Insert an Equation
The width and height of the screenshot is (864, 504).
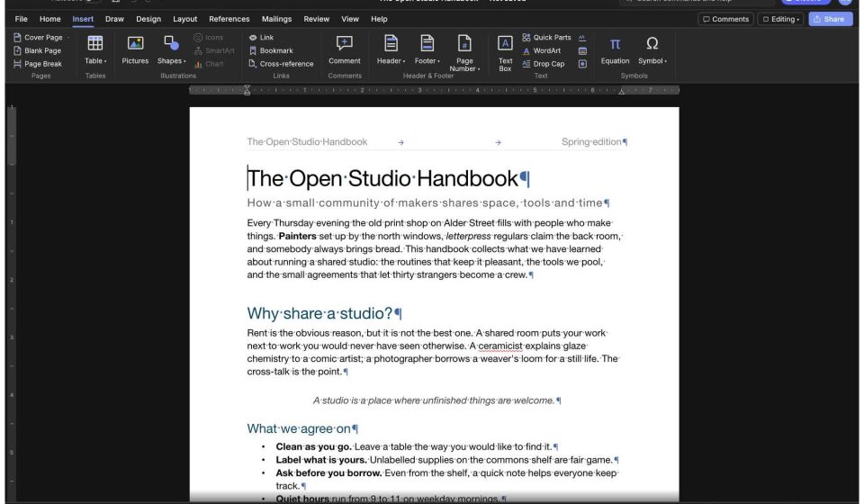pos(615,49)
